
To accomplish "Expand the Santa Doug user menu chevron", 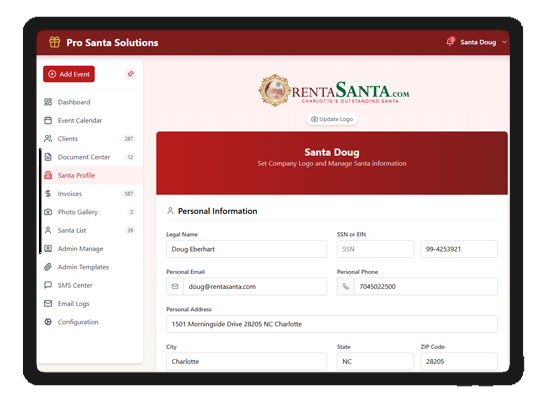I will click(504, 42).
